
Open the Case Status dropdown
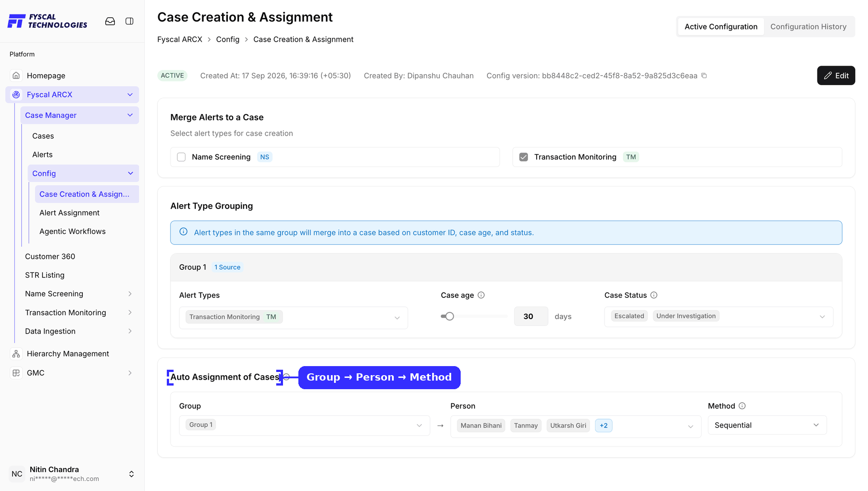tap(719, 317)
